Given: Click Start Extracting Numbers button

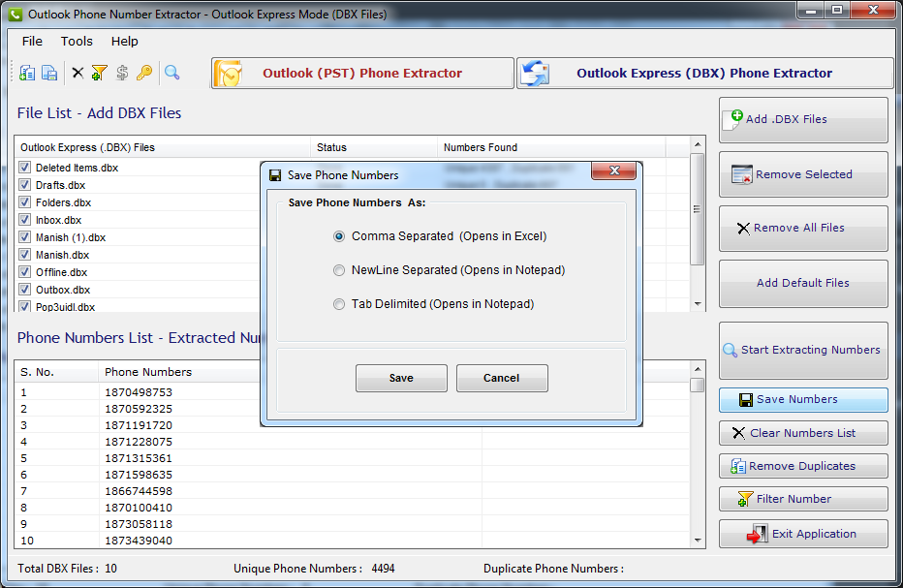Looking at the screenshot, I should pos(803,350).
